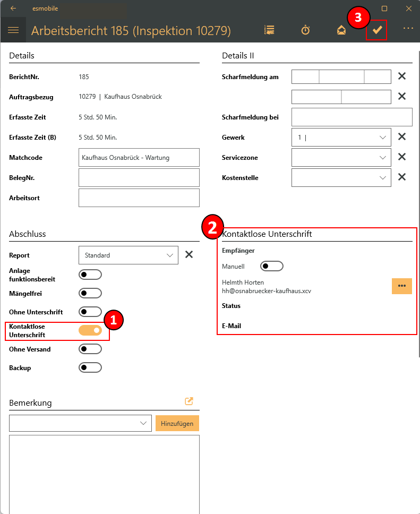Click the Hinzufügen button
This screenshot has height=514, width=420.
pos(177,423)
